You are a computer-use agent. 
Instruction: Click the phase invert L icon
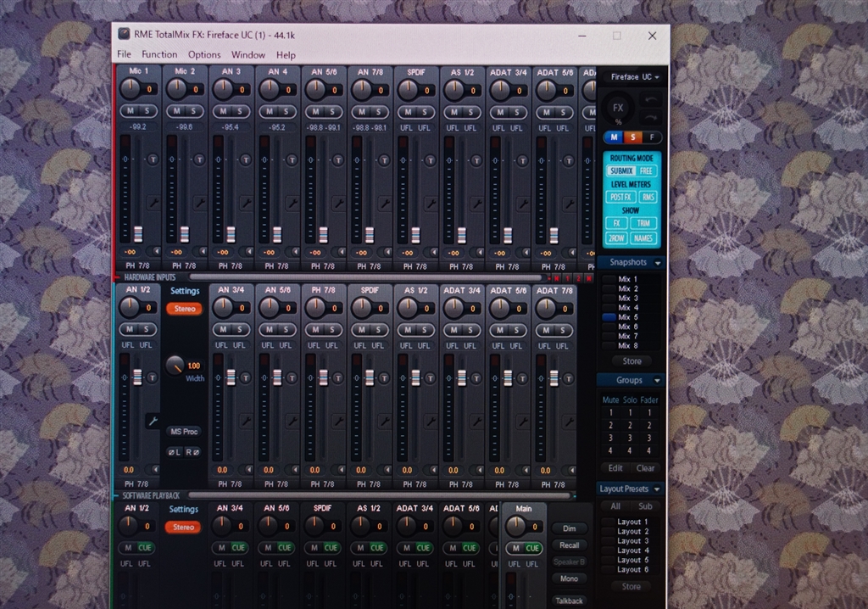[175, 451]
